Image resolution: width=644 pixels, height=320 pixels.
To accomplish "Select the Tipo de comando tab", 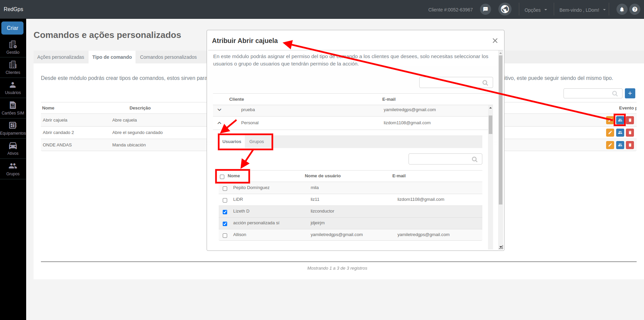I will [112, 57].
